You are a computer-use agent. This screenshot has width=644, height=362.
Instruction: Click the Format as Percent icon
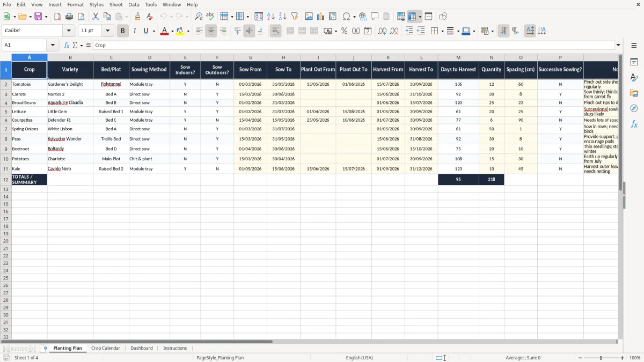click(x=344, y=31)
